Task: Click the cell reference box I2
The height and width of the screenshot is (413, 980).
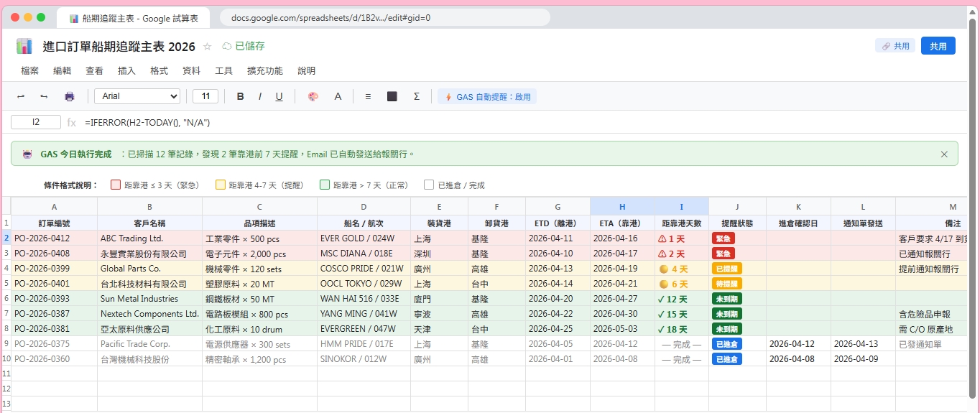Action: click(36, 123)
